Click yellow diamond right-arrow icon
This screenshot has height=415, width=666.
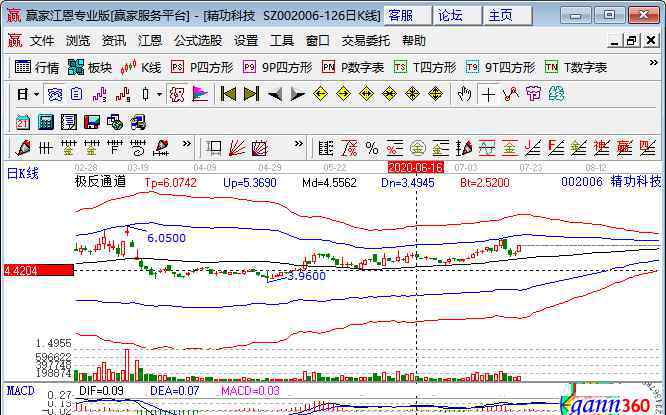point(343,94)
